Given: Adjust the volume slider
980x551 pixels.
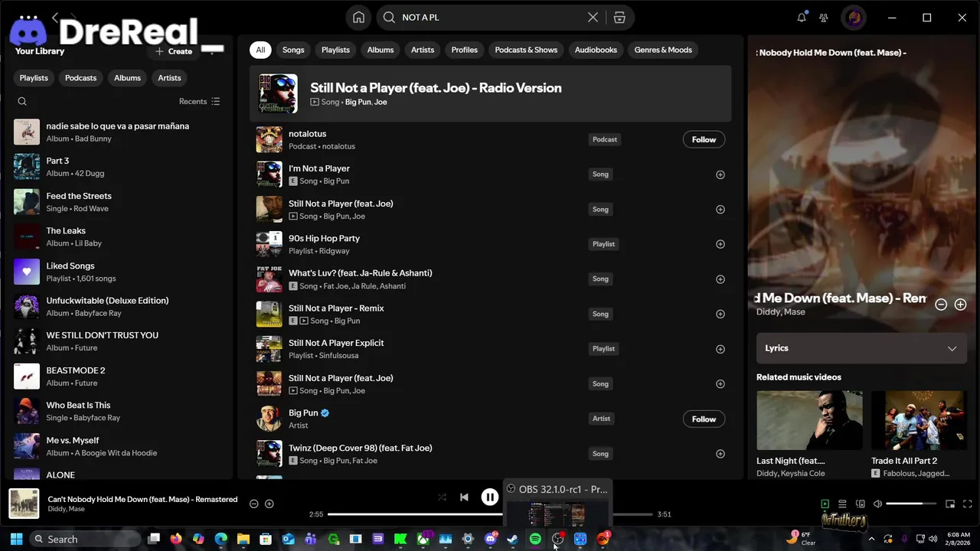Looking at the screenshot, I should click(911, 504).
